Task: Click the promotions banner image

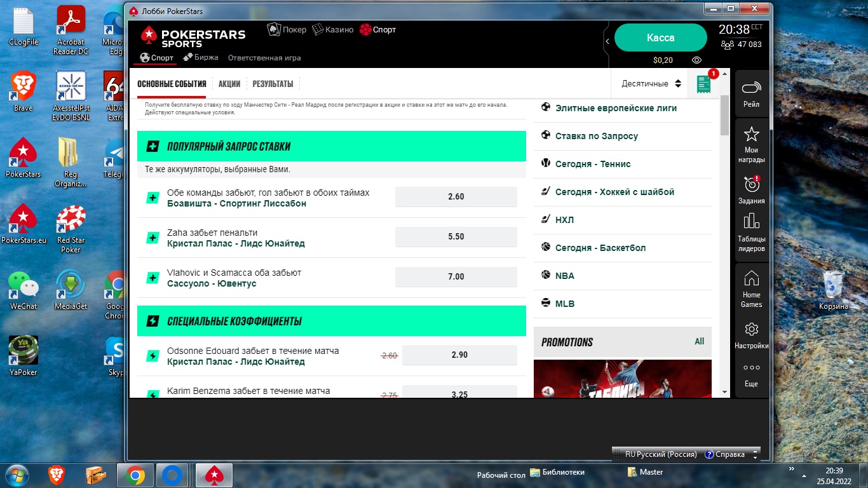Action: (623, 379)
